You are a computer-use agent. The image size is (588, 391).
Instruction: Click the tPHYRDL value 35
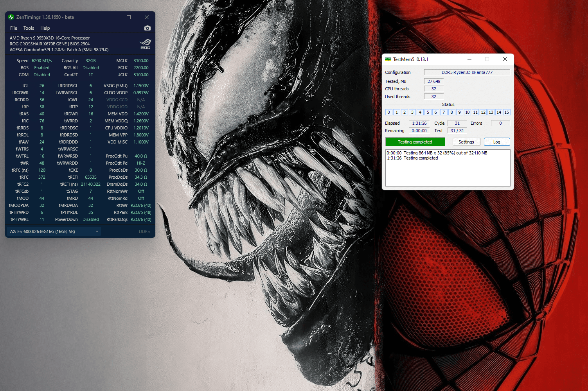[91, 212]
